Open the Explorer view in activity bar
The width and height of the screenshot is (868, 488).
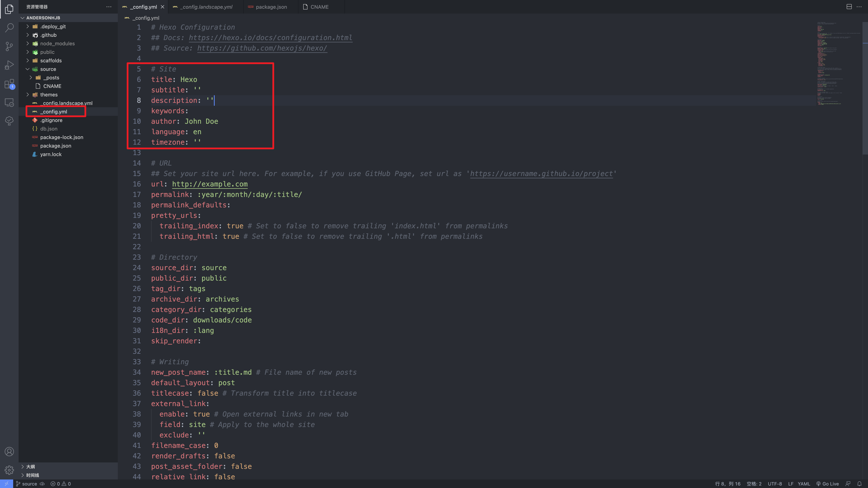click(x=9, y=9)
